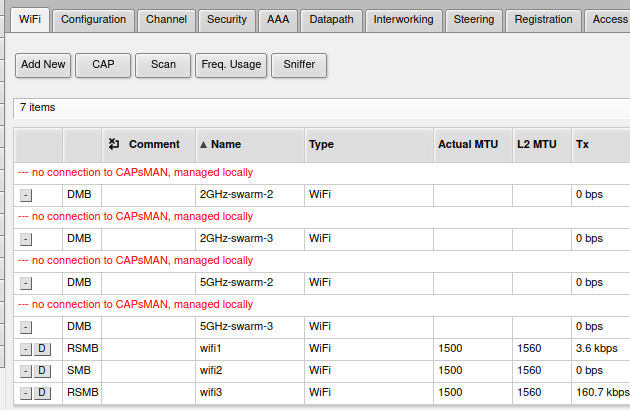The width and height of the screenshot is (630, 410).
Task: Click the minus button for 2GHz-swarm-3
Action: click(x=26, y=239)
